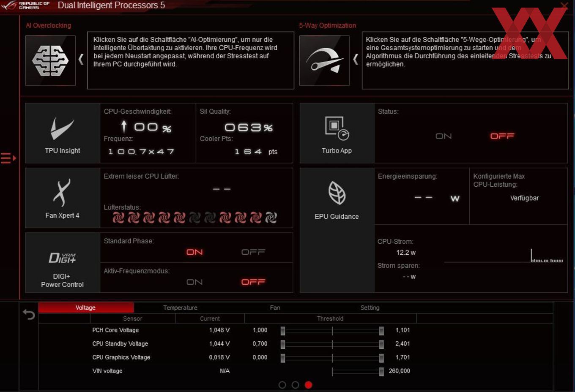The height and width of the screenshot is (392, 575).
Task: Select the second page indicator dot
Action: click(296, 385)
